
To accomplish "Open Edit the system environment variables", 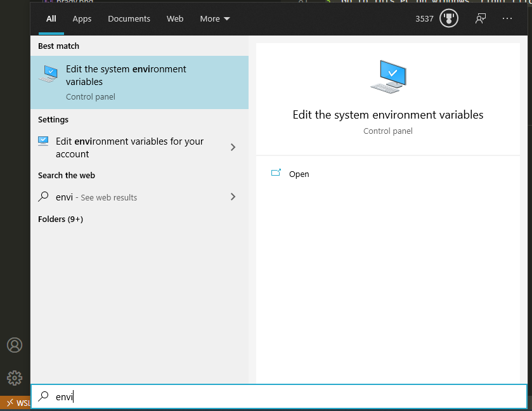I will [x=127, y=75].
